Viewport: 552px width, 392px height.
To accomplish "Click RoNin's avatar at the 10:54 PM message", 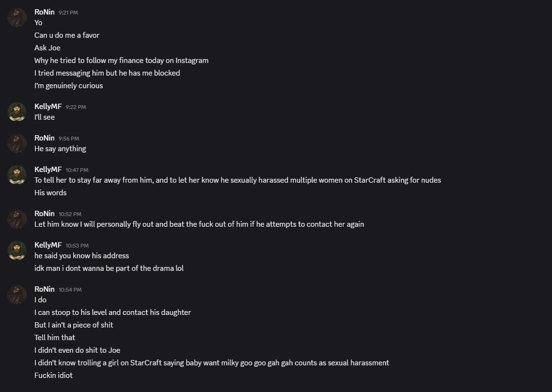I will [17, 295].
